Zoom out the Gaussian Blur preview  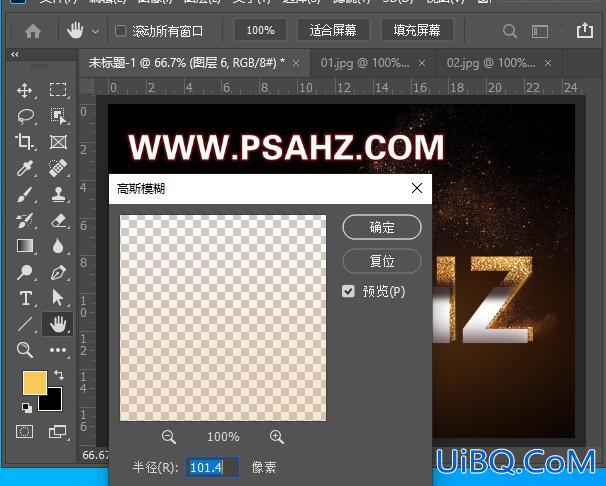[x=169, y=437]
